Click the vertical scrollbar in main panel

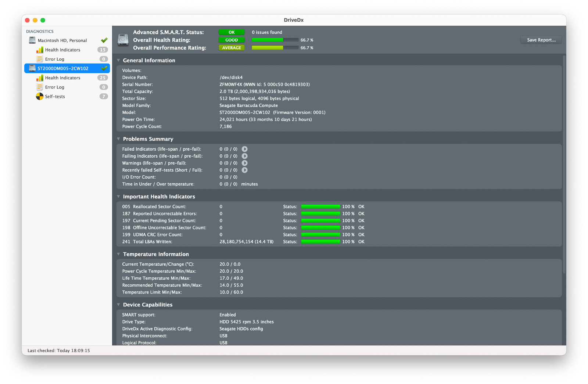pyautogui.click(x=564, y=165)
